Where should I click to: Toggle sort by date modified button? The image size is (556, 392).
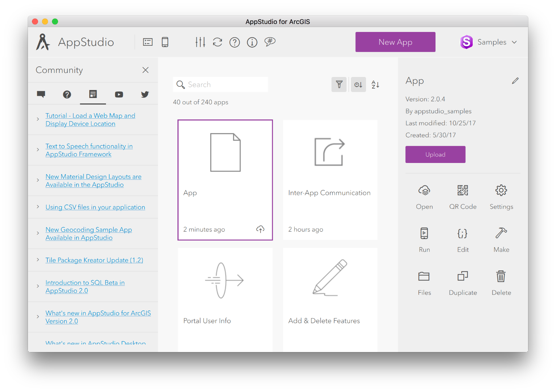click(358, 85)
